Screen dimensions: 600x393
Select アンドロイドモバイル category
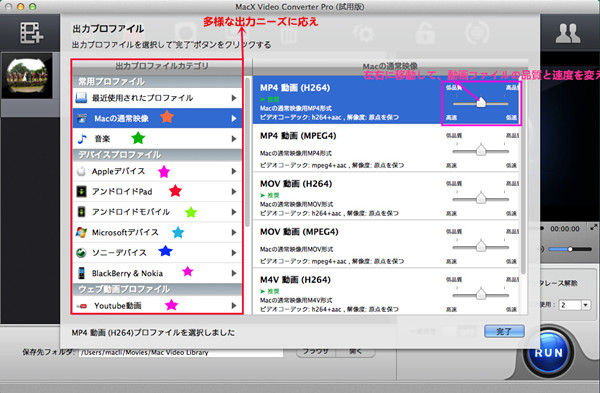pos(157,212)
